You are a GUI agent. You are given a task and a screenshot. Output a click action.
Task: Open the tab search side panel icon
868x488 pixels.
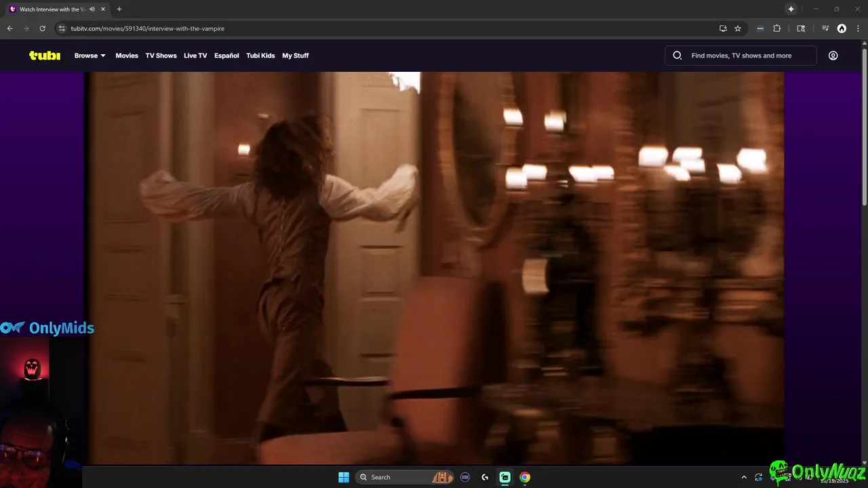coord(801,28)
